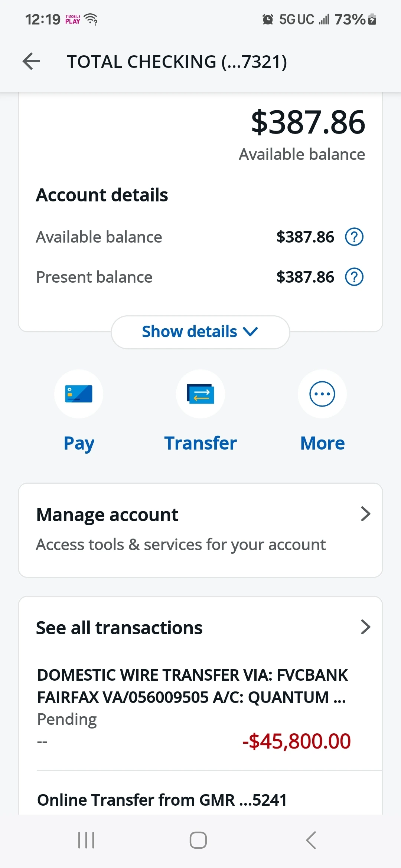Tap the Transfer arrows icon

[200, 394]
